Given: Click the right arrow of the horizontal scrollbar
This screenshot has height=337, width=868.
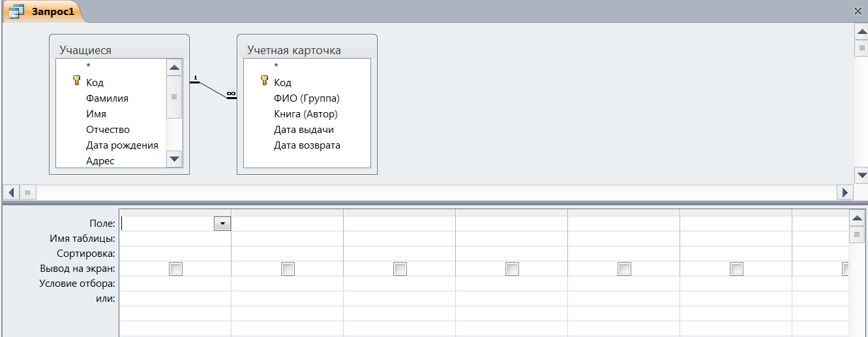Looking at the screenshot, I should (845, 192).
